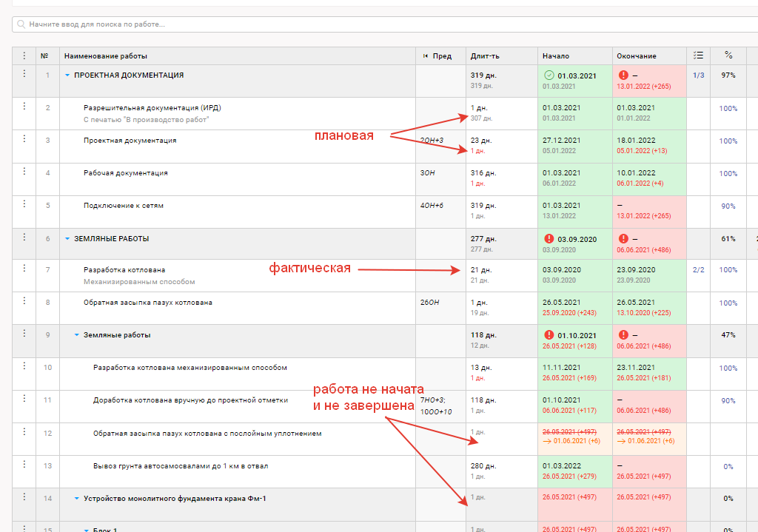Collapse the ПРОЕКТНАЯ ДОКУМЕНТАЦИЯ group
The height and width of the screenshot is (532, 758).
[x=67, y=75]
